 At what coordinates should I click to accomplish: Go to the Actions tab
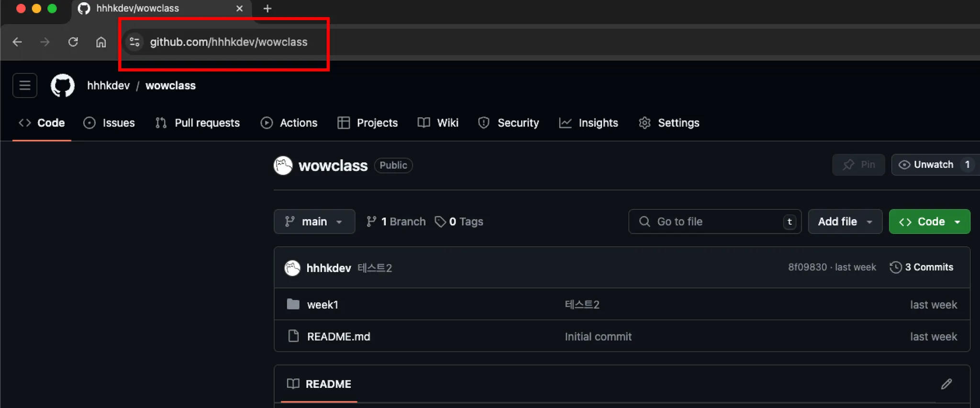[289, 123]
